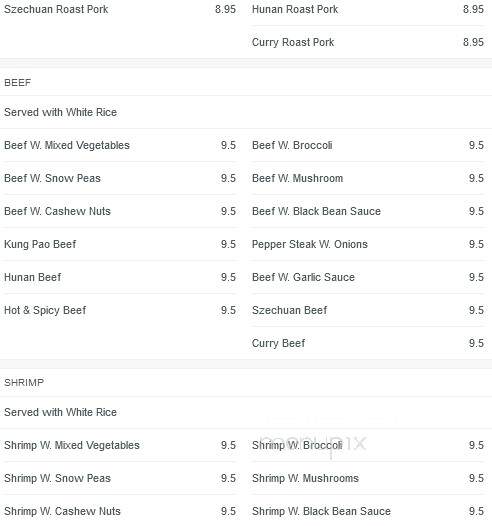Open the SHRIMP section heading
The width and height of the screenshot is (492, 526).
pyautogui.click(x=24, y=382)
